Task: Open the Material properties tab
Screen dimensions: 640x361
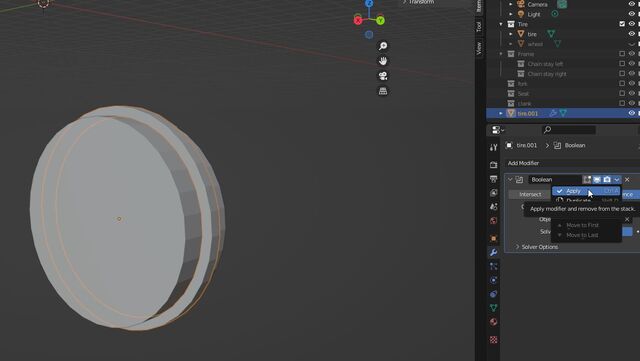Action: pyautogui.click(x=493, y=322)
